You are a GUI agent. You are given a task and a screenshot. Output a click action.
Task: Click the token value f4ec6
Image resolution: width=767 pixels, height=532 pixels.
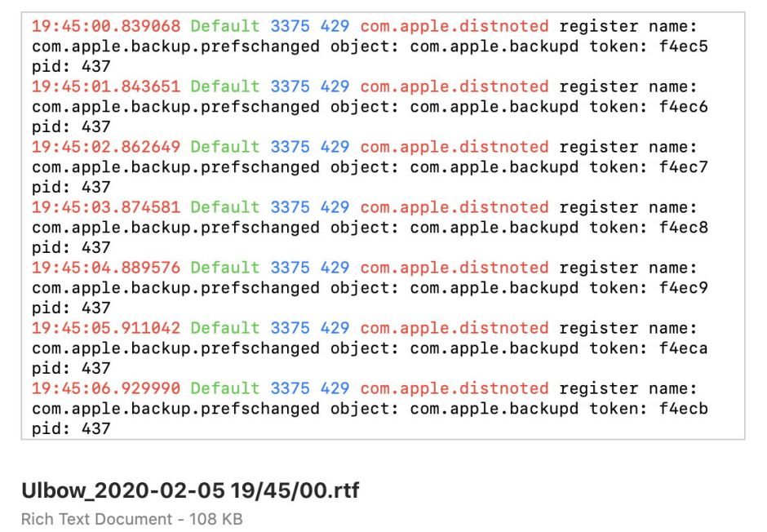tap(684, 107)
